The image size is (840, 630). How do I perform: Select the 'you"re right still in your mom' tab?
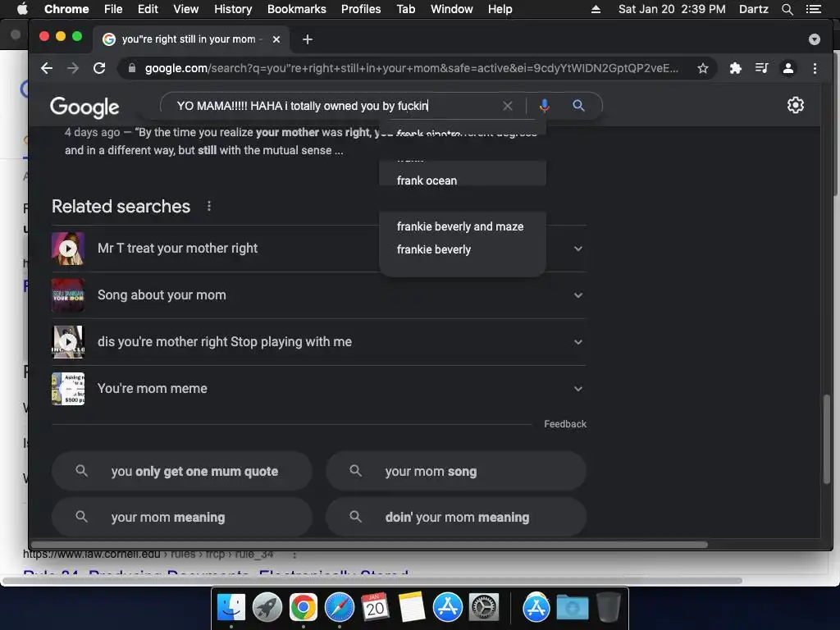(x=190, y=39)
